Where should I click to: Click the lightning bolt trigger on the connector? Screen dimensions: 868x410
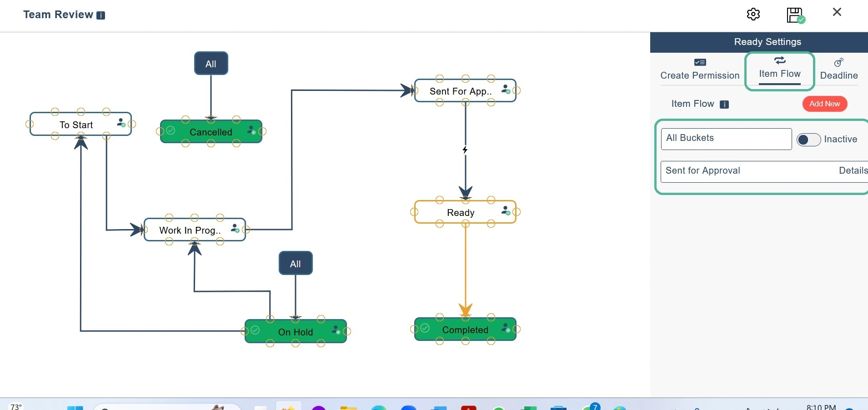click(x=465, y=150)
